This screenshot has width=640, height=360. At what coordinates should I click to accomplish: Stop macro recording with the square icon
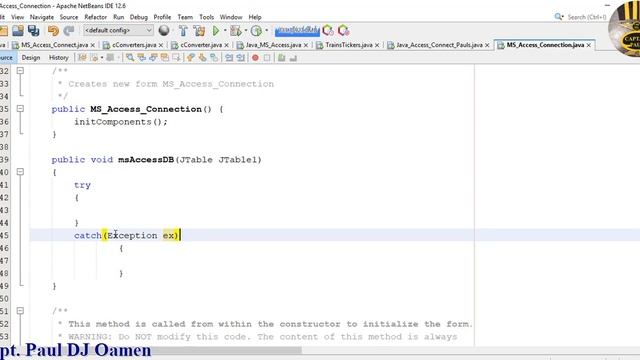(x=267, y=58)
